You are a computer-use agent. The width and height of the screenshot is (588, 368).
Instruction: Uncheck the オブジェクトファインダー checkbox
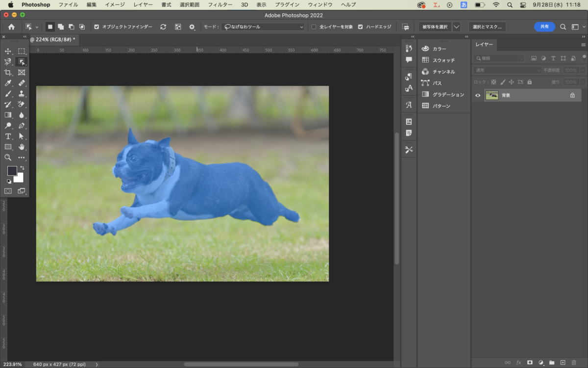click(97, 27)
